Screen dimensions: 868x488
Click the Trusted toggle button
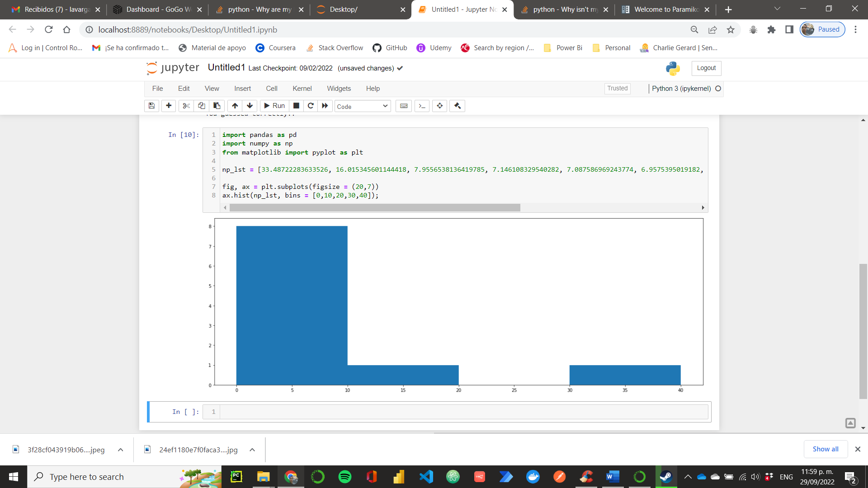tap(617, 88)
